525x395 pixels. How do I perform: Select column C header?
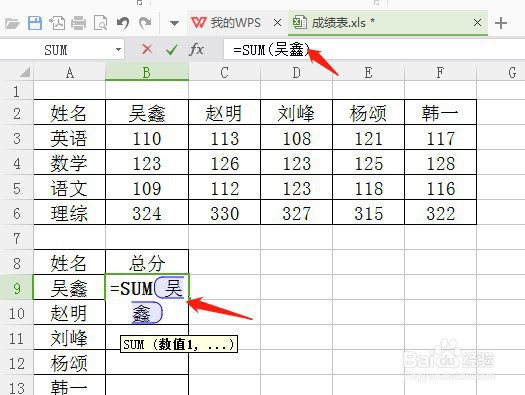[x=225, y=72]
